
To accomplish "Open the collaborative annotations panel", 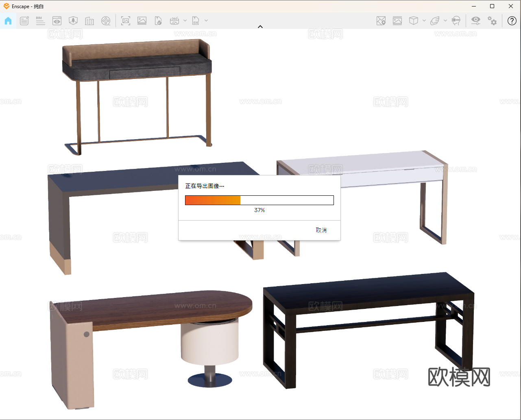I will click(x=24, y=21).
